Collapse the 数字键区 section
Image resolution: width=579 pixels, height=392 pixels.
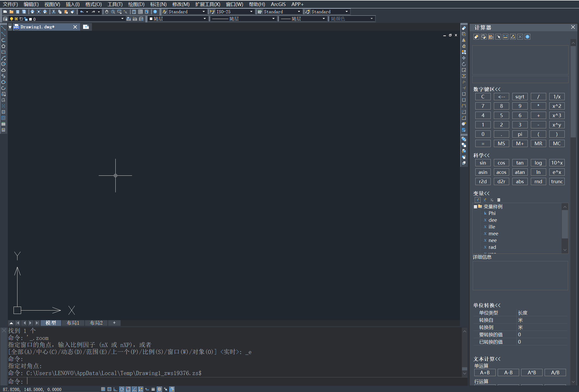[487, 89]
